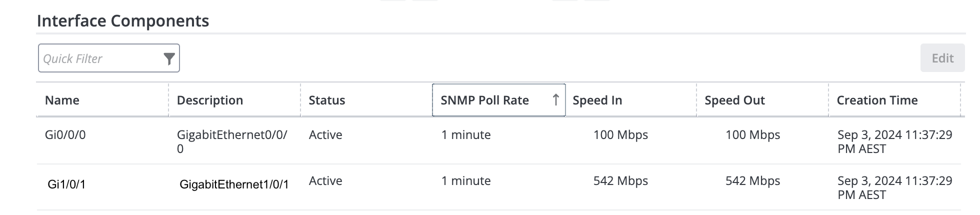Click the Interface Components heading
980x215 pixels.
pos(123,21)
